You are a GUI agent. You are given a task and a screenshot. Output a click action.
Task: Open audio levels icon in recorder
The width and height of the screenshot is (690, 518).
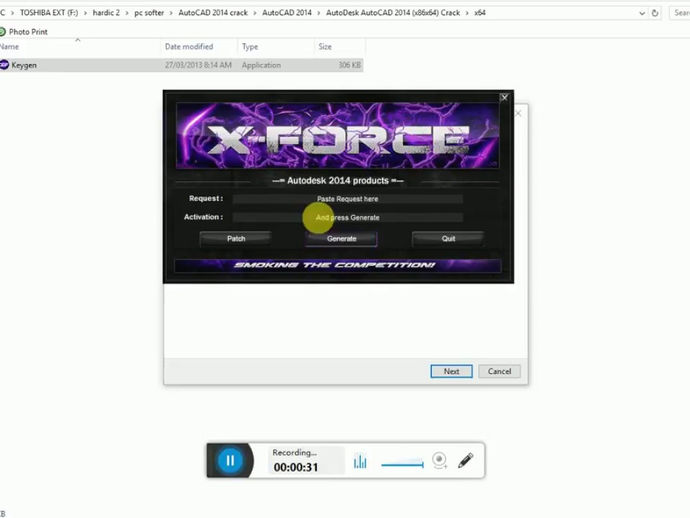(360, 461)
